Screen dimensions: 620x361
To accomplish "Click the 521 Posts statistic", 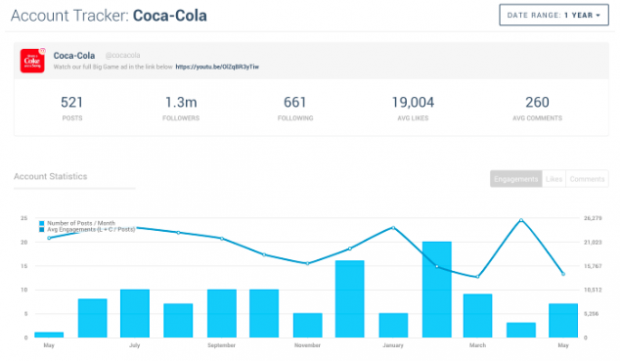I will click(72, 108).
